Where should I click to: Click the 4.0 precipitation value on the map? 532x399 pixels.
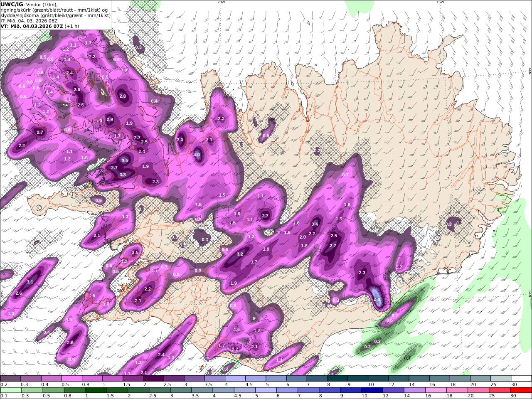coord(197,155)
